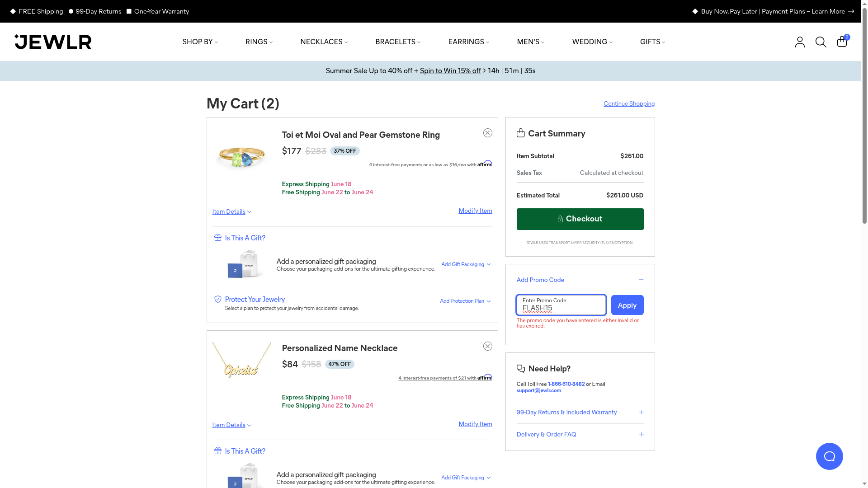Open the chat support bubble
This screenshot has width=868, height=488.
click(830, 456)
